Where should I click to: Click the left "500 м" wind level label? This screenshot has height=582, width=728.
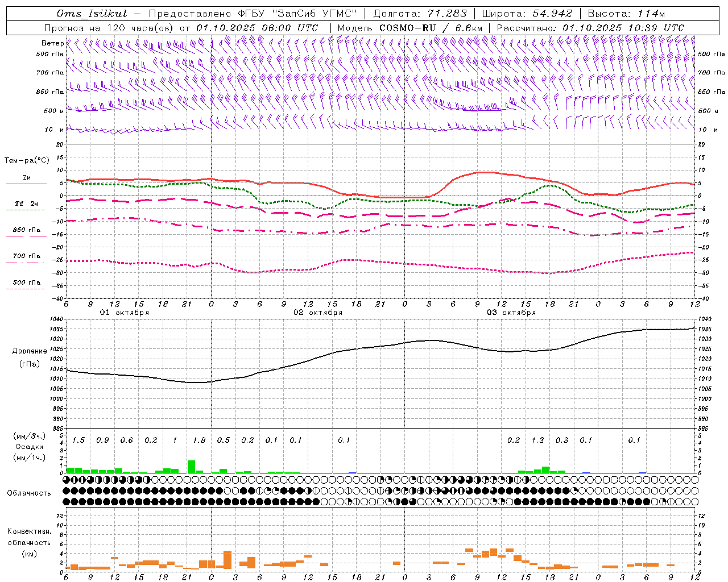click(55, 111)
